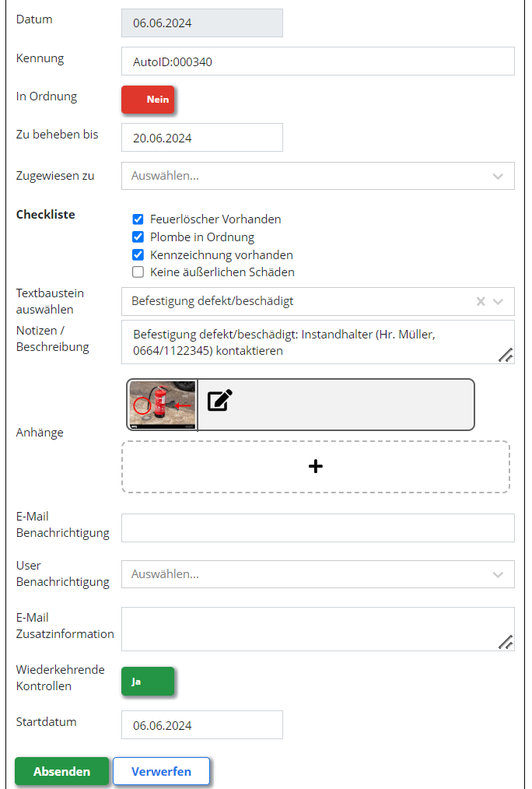Grab the Notizen textarea resize handle

pos(506,356)
